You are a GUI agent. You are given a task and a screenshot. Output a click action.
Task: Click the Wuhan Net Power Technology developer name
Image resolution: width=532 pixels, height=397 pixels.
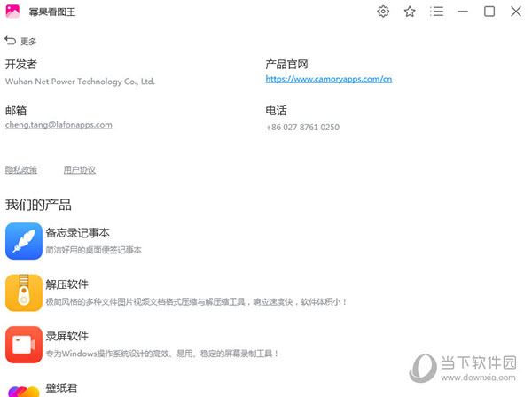pyautogui.click(x=80, y=82)
